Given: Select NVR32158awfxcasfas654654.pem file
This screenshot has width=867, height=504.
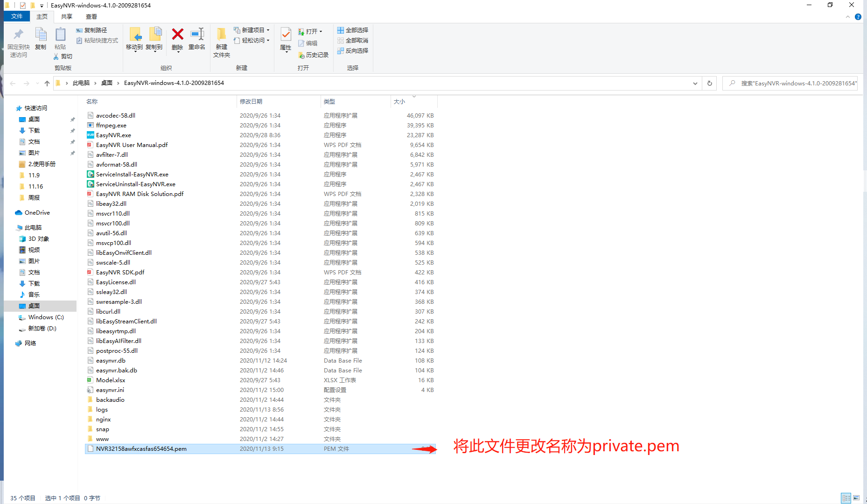Looking at the screenshot, I should click(x=141, y=449).
